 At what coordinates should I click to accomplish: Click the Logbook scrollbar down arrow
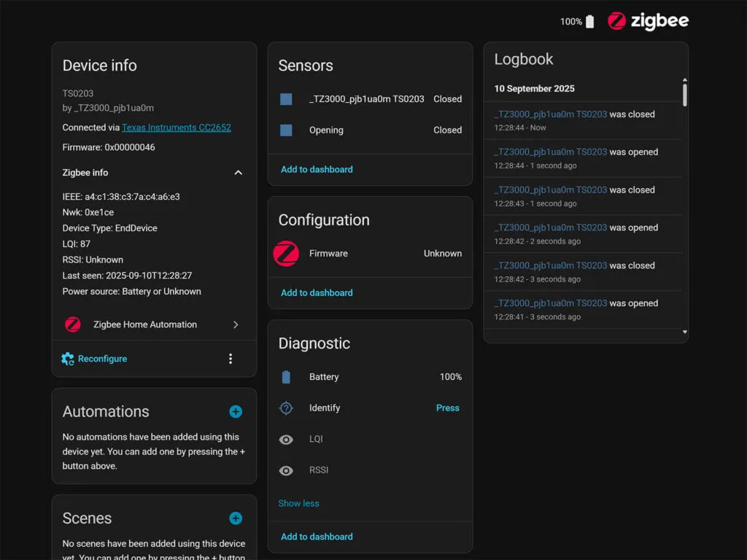tap(684, 332)
